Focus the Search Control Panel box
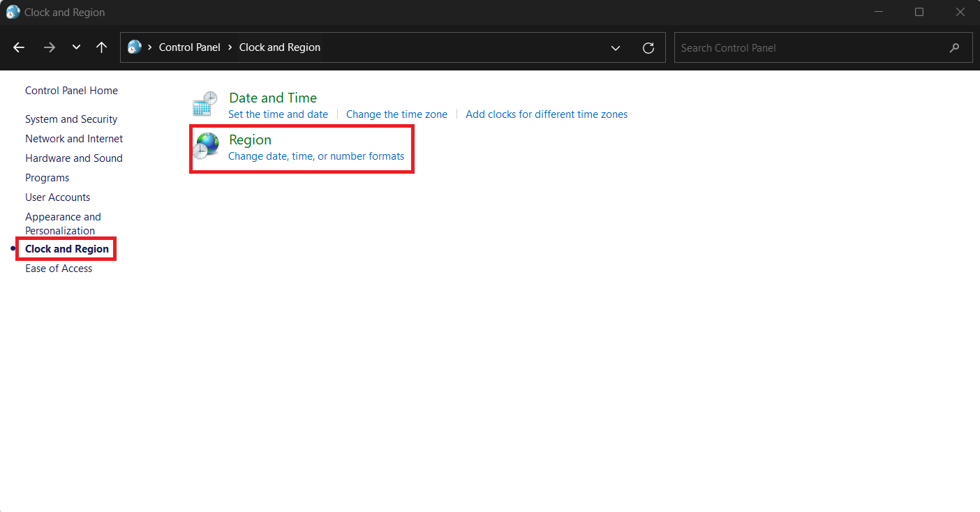The image size is (980, 512). coord(824,47)
